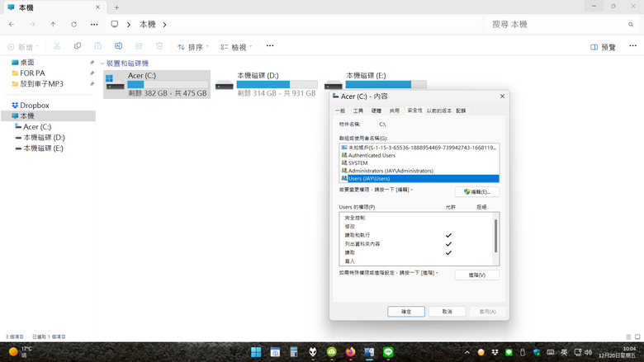
Task: Go up one folder level
Action: [53, 25]
